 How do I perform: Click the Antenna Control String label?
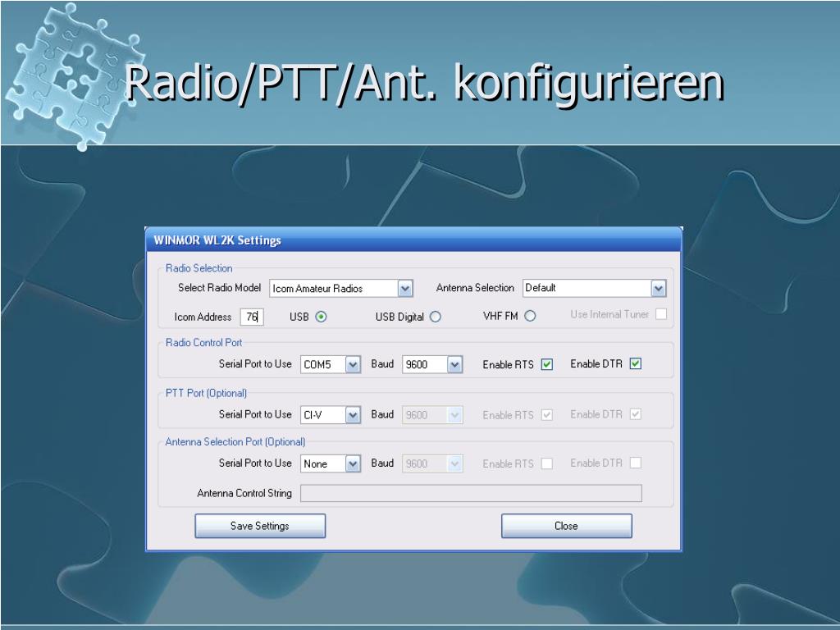pos(244,493)
